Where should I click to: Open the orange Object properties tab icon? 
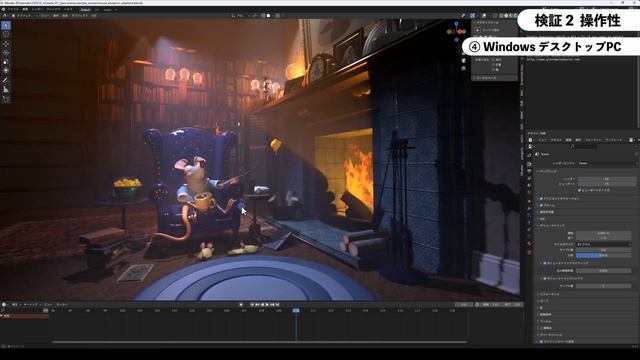[x=529, y=201]
